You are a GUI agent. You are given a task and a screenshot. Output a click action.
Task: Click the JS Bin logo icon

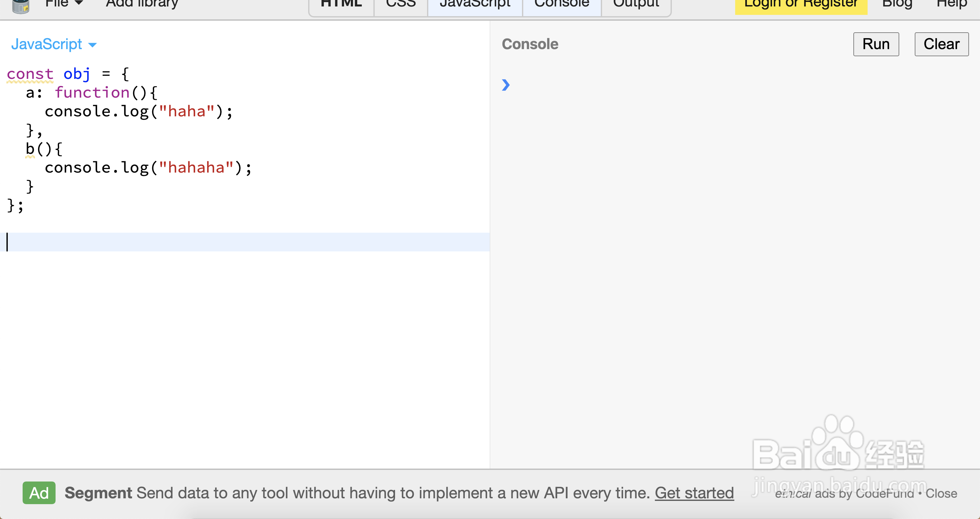coord(21,6)
